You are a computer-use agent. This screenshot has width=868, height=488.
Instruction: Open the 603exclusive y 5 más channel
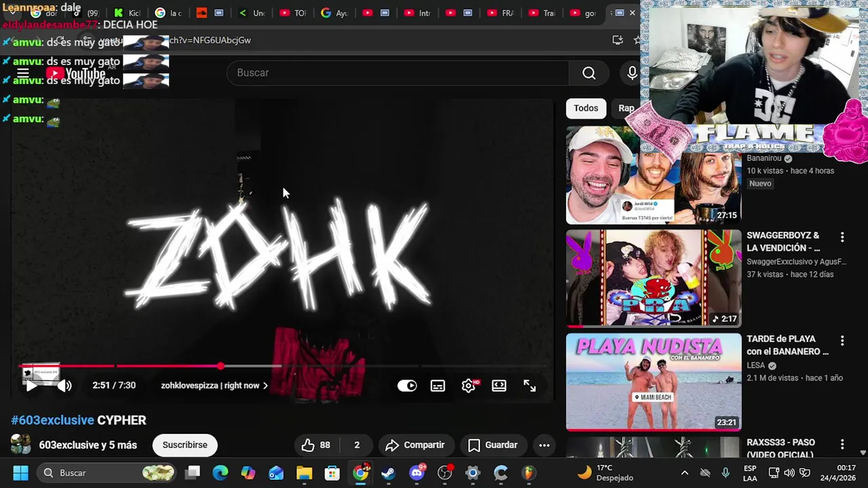pyautogui.click(x=88, y=445)
